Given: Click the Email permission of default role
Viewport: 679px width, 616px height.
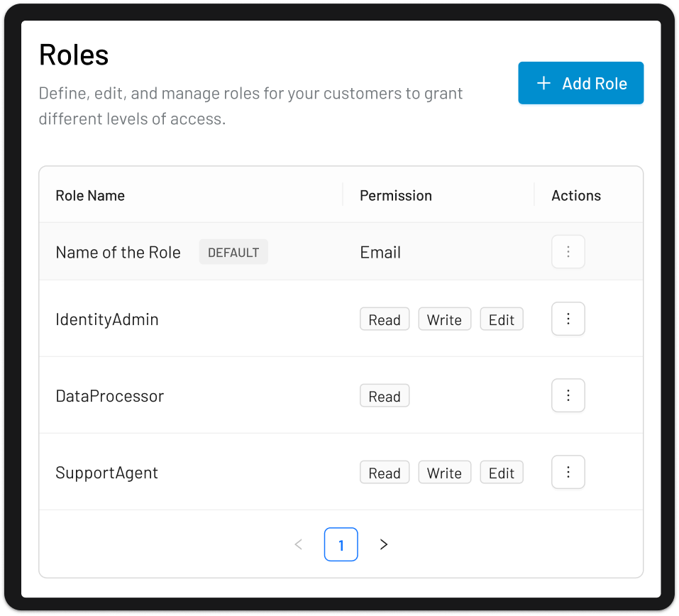Looking at the screenshot, I should tap(380, 252).
